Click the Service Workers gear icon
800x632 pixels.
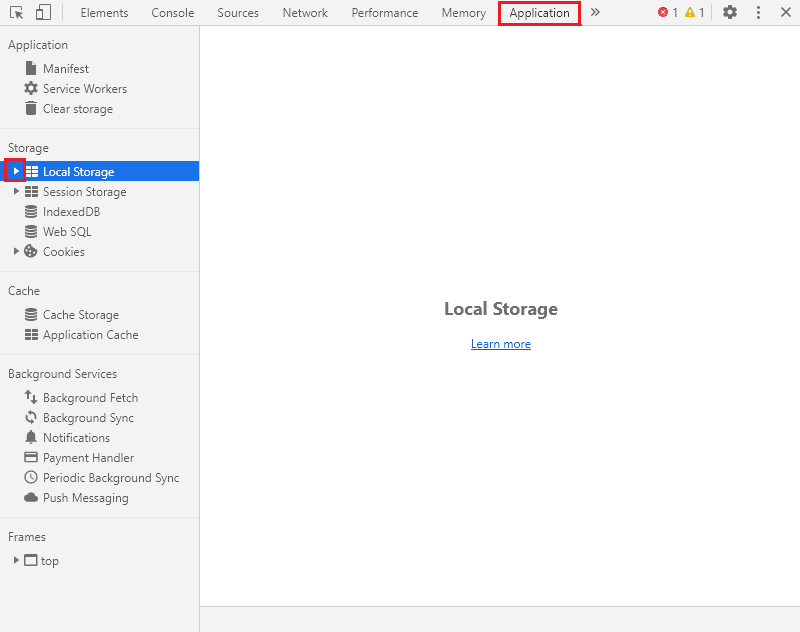pos(31,89)
